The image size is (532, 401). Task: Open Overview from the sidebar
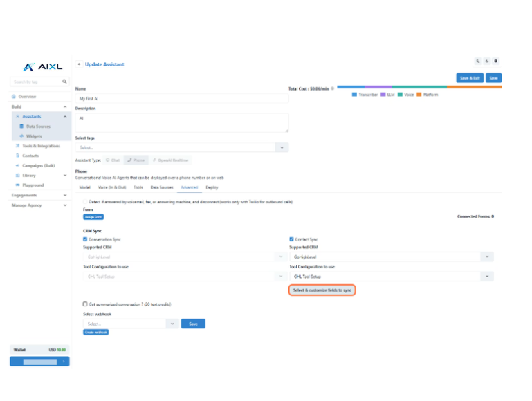(x=28, y=97)
